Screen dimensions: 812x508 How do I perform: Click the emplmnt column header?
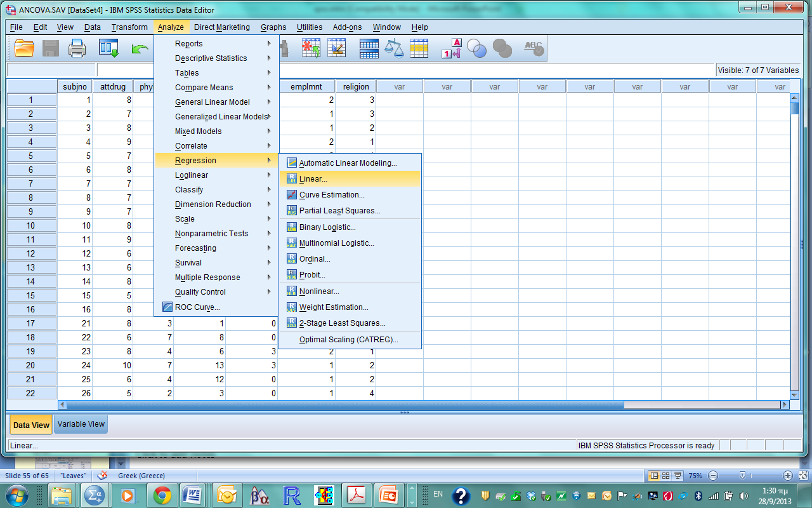pyautogui.click(x=306, y=87)
